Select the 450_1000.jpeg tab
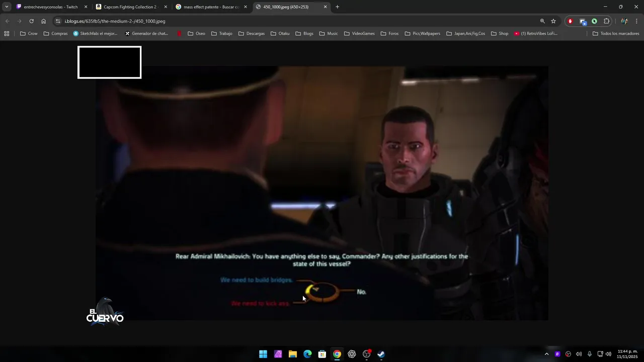Screen dimensions: 644x362 pyautogui.click(x=291, y=7)
